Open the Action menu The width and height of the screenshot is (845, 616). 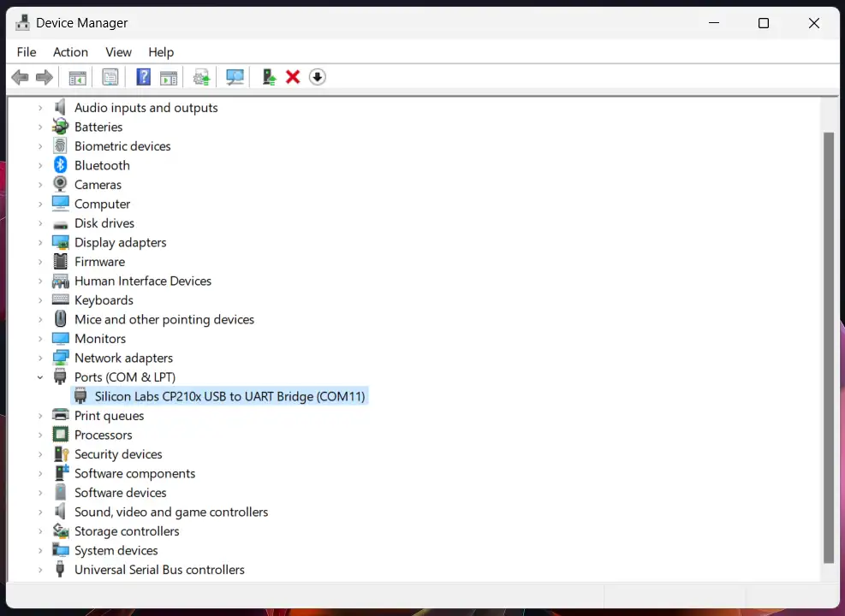70,52
